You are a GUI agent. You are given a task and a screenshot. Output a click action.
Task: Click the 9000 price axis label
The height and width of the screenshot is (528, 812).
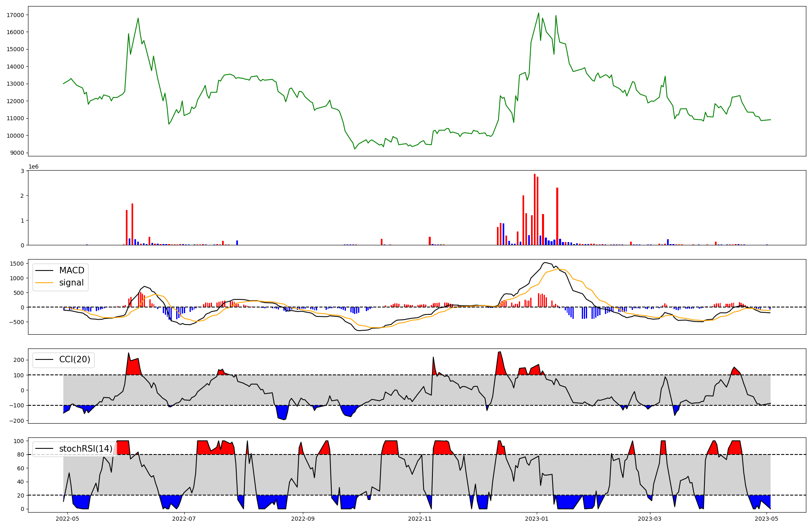(x=17, y=153)
